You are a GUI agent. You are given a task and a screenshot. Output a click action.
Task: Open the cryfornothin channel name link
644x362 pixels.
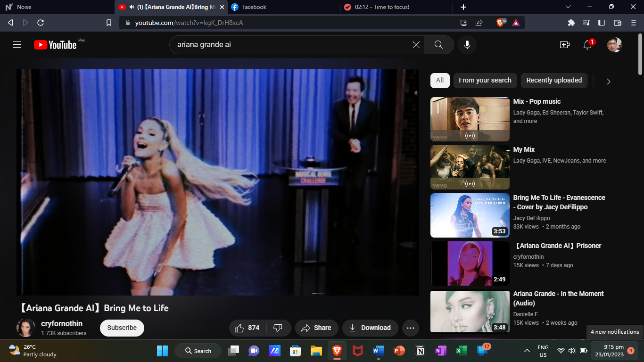(62, 323)
